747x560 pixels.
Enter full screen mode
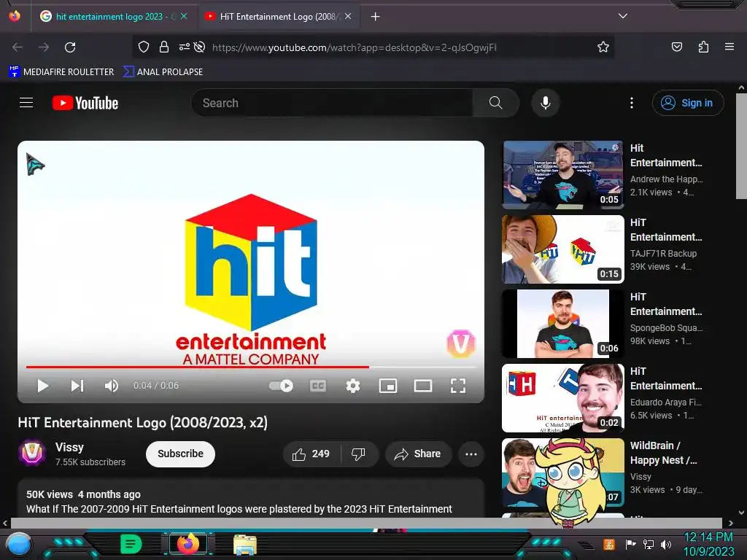458,386
